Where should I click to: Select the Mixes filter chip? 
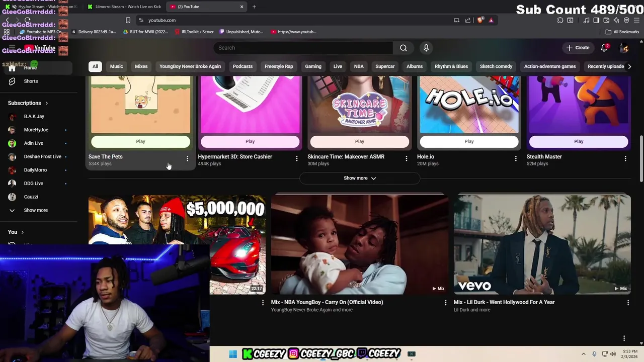(141, 66)
